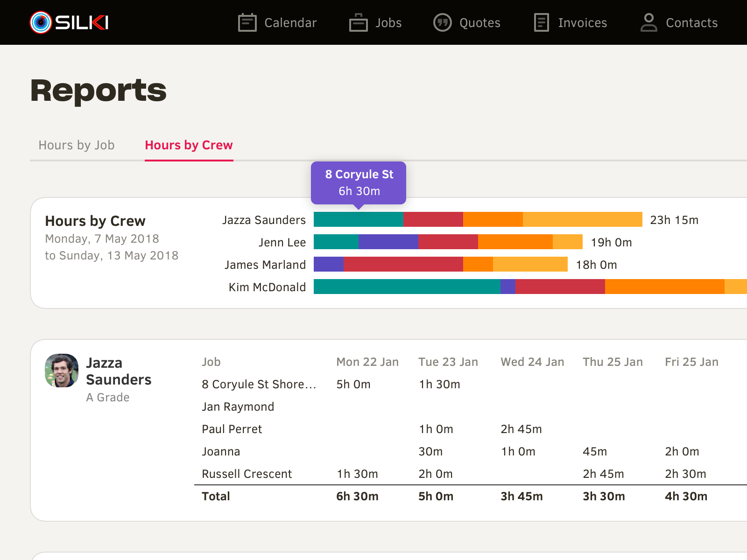Click the 19h 0m total value
The width and height of the screenshot is (747, 560).
pyautogui.click(x=611, y=242)
